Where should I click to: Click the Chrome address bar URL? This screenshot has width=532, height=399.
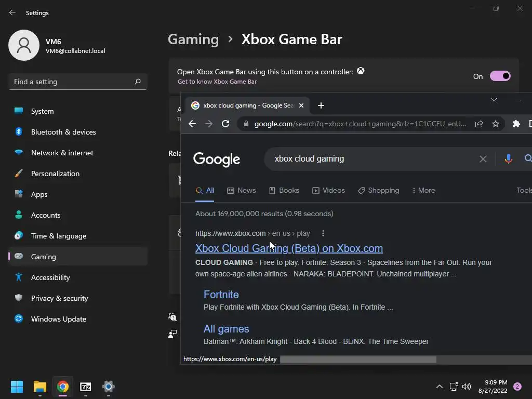[361, 124]
